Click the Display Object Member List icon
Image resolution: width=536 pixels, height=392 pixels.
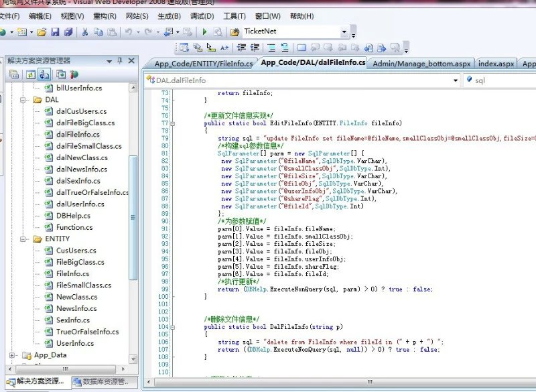coord(184,48)
